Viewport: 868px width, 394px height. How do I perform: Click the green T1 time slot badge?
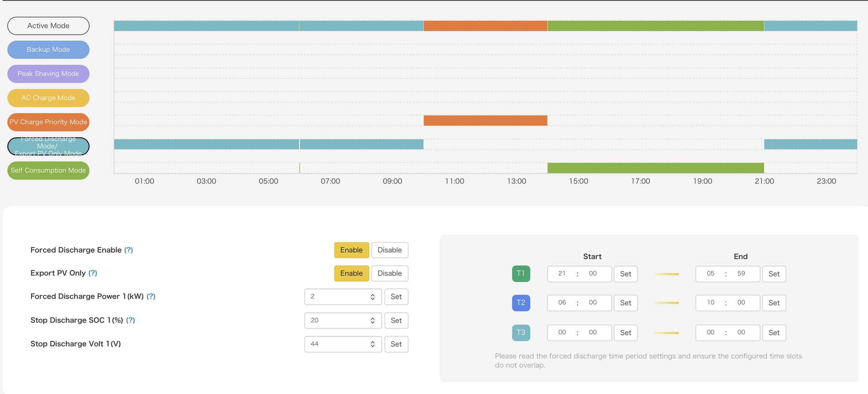point(521,274)
